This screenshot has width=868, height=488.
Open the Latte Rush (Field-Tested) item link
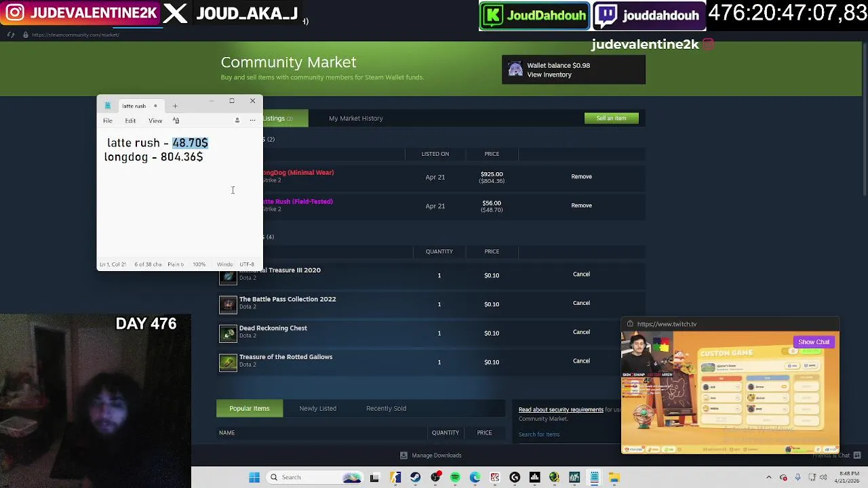[x=298, y=202]
